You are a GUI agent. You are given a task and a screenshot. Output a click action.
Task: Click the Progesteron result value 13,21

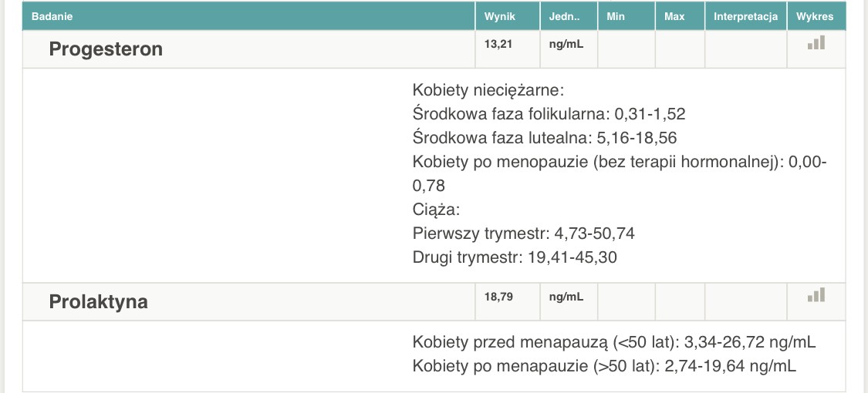498,44
